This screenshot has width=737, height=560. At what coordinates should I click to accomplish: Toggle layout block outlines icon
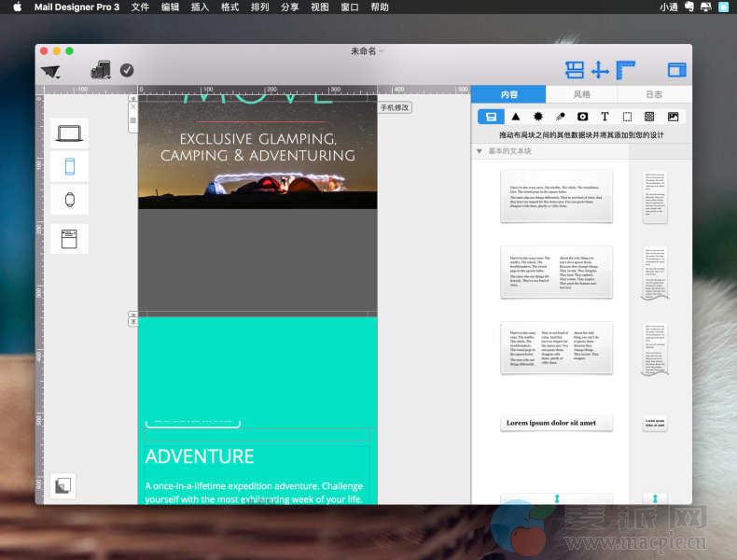point(574,70)
